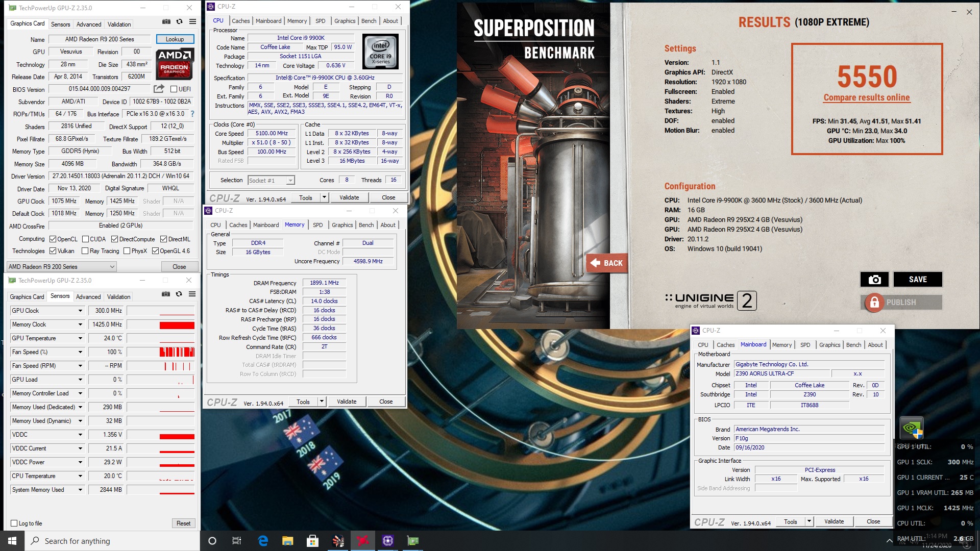Image resolution: width=980 pixels, height=551 pixels.
Task: Toggle PhysX checkbox
Action: click(127, 251)
